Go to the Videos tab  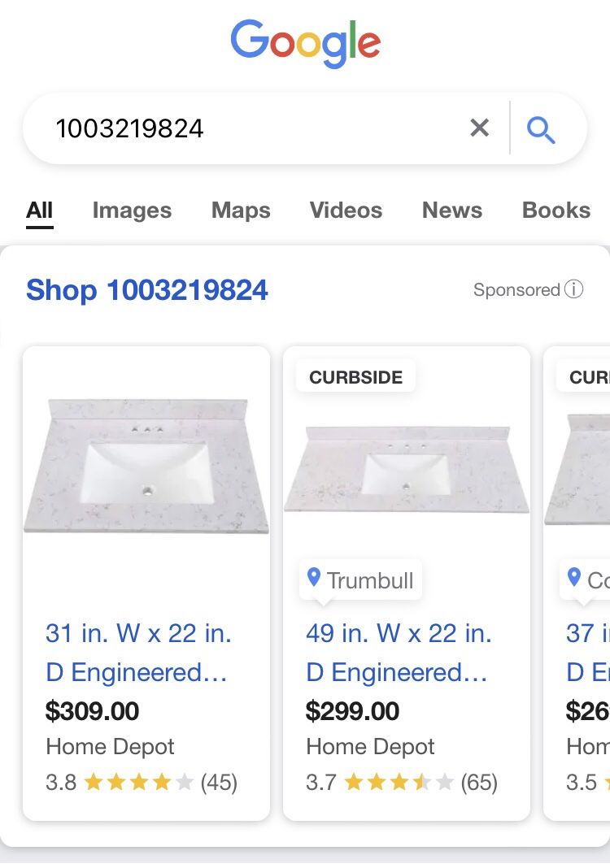coord(346,210)
